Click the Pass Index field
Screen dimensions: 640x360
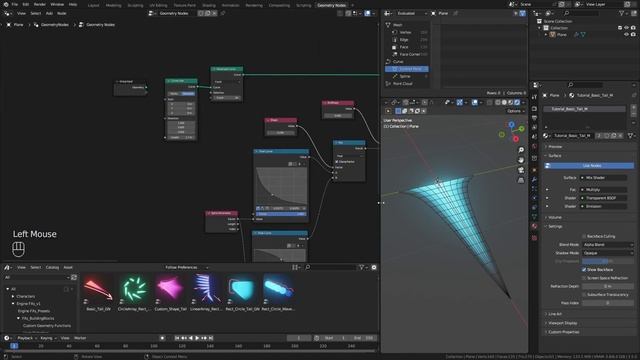click(x=608, y=303)
